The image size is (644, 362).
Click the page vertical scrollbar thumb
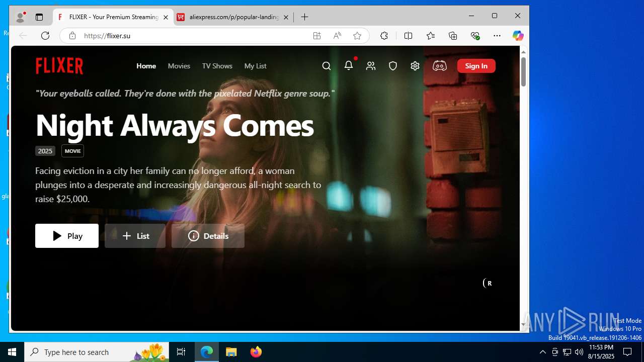pyautogui.click(x=523, y=71)
